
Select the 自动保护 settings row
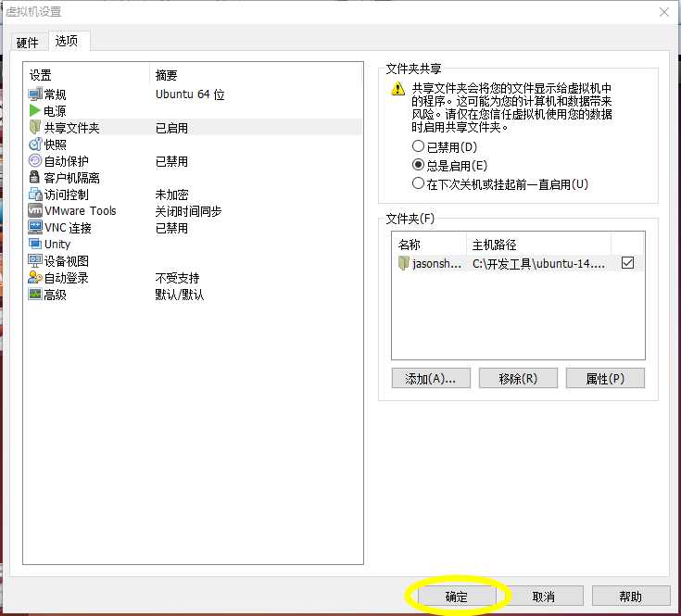[195, 161]
